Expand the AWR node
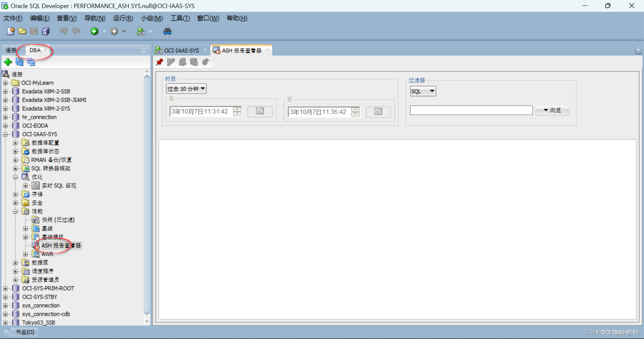This screenshot has width=644, height=339. (x=25, y=254)
